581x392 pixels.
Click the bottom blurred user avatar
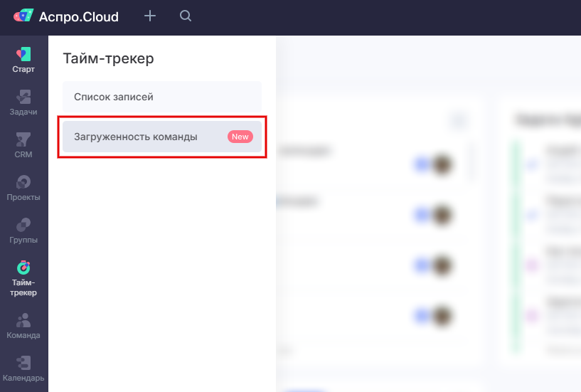(442, 315)
